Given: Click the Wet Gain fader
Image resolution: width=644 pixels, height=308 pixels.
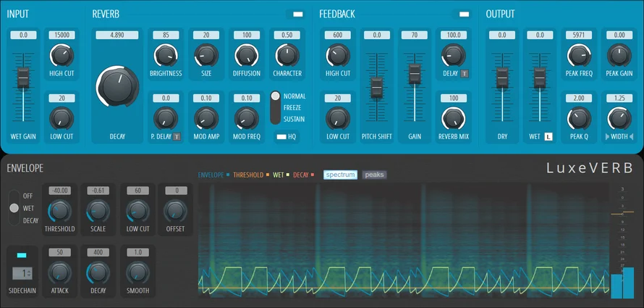Looking at the screenshot, I should pyautogui.click(x=23, y=76).
